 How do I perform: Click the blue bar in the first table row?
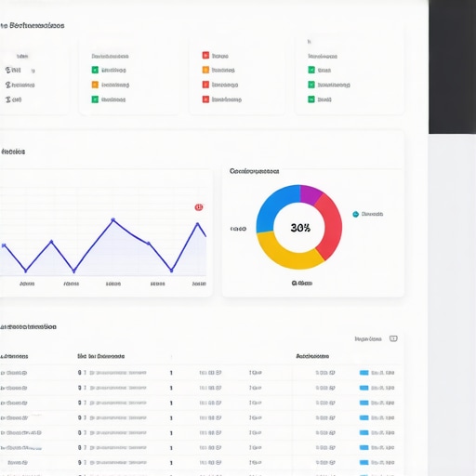click(x=364, y=373)
